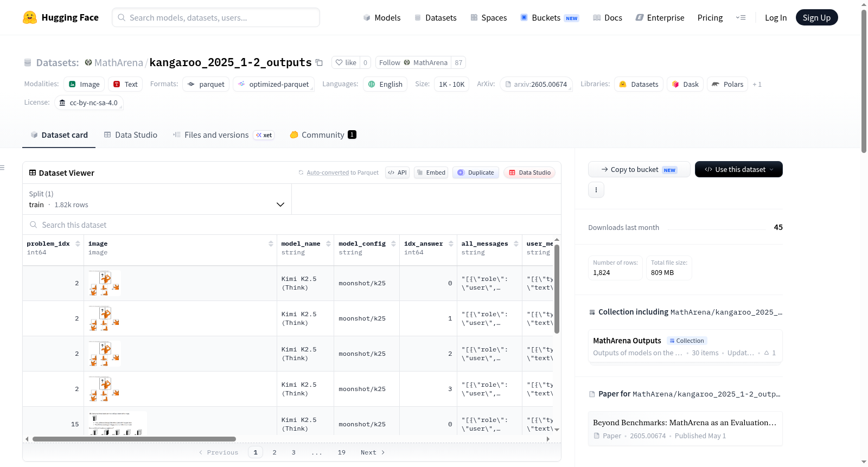Focus the search models input
Viewport: 868px width, 467px height.
click(216, 17)
